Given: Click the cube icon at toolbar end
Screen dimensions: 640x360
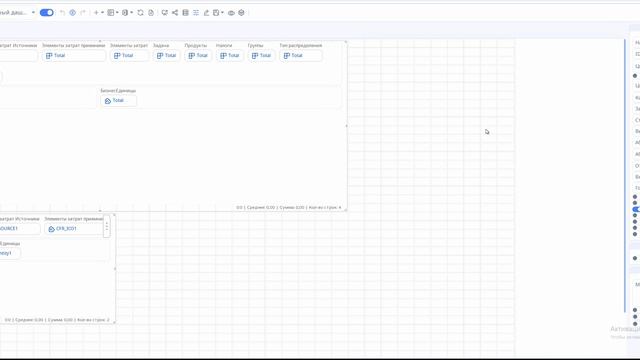Looking at the screenshot, I should point(241,13).
